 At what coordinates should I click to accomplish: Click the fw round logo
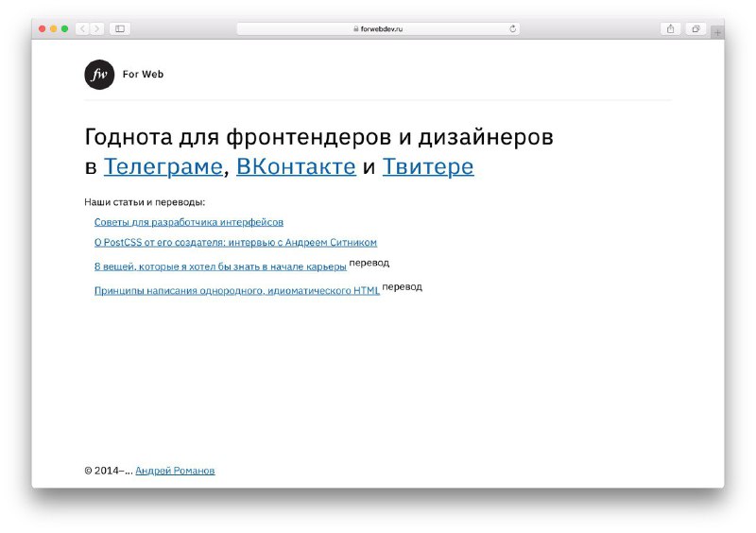click(x=99, y=75)
